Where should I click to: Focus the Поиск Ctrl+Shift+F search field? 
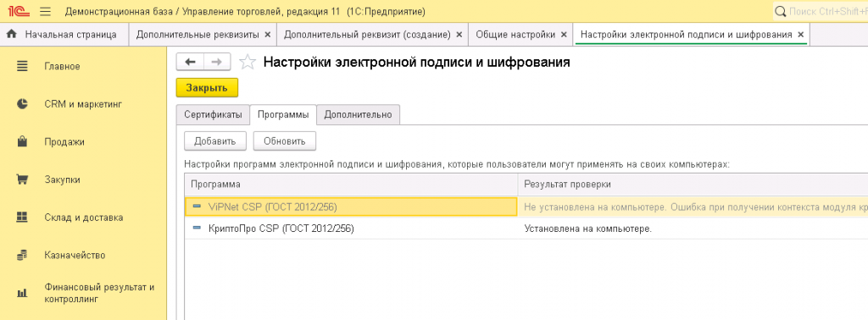pos(821,12)
